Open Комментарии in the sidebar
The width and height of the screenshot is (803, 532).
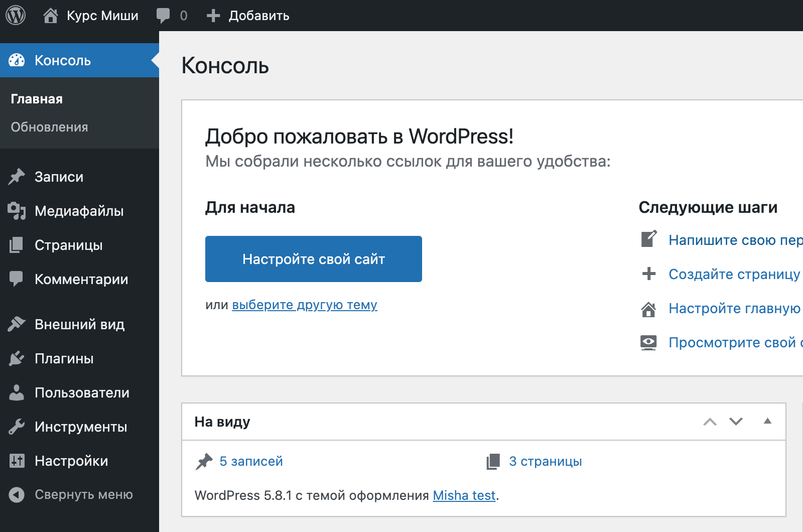click(x=79, y=279)
